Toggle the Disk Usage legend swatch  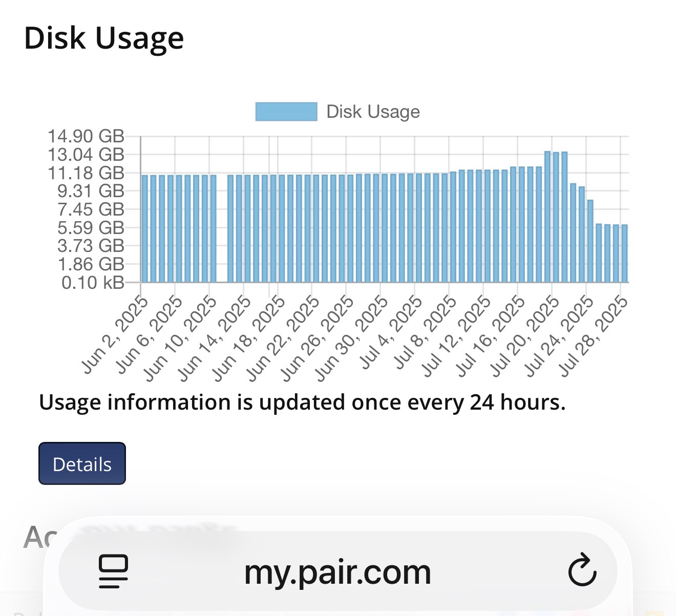click(286, 112)
